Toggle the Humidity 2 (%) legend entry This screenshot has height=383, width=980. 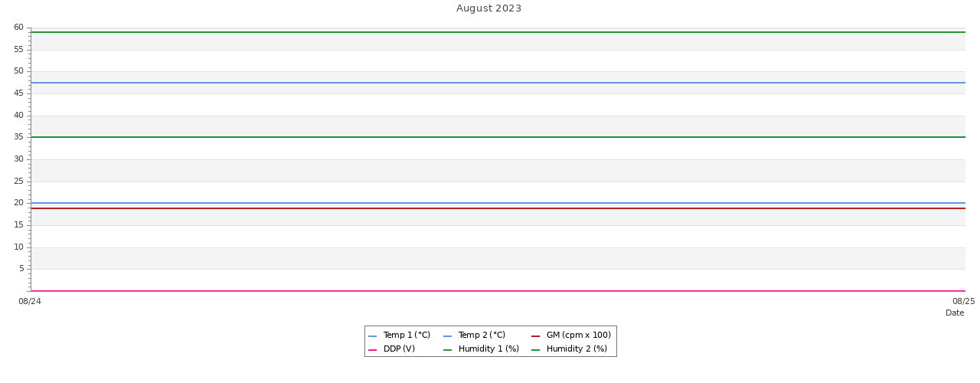(x=577, y=349)
